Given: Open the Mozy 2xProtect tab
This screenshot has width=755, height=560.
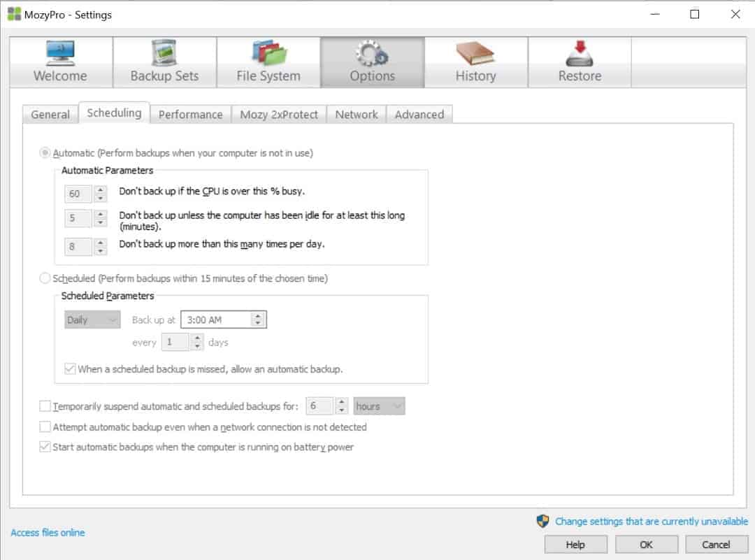Looking at the screenshot, I should 279,115.
